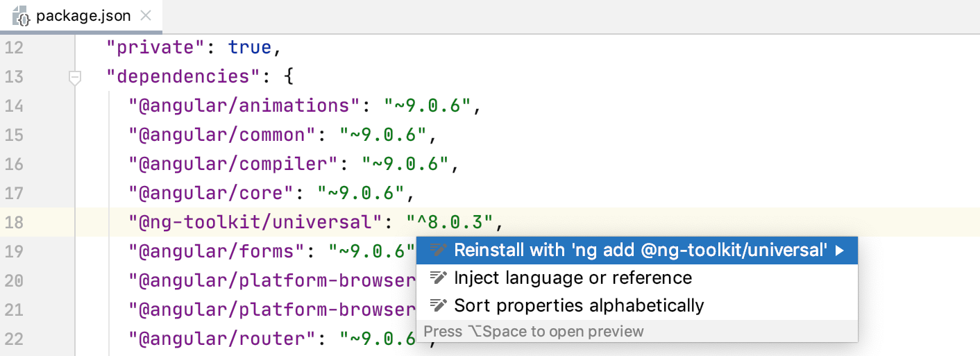Click "~9.0.6" value of @angular/core
The height and width of the screenshot is (356, 980).
tap(362, 193)
